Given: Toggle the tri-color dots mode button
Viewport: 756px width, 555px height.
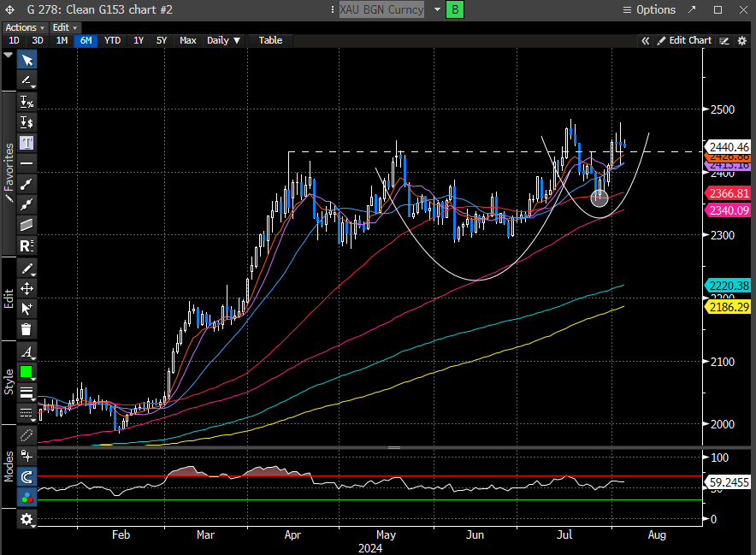Looking at the screenshot, I should [x=27, y=497].
